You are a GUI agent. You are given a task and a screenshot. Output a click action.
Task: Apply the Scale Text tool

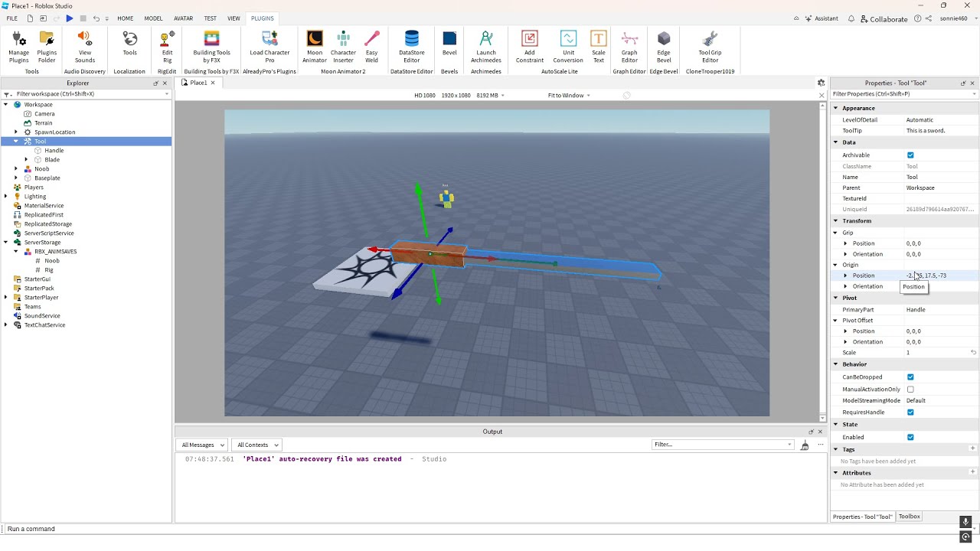pyautogui.click(x=599, y=47)
